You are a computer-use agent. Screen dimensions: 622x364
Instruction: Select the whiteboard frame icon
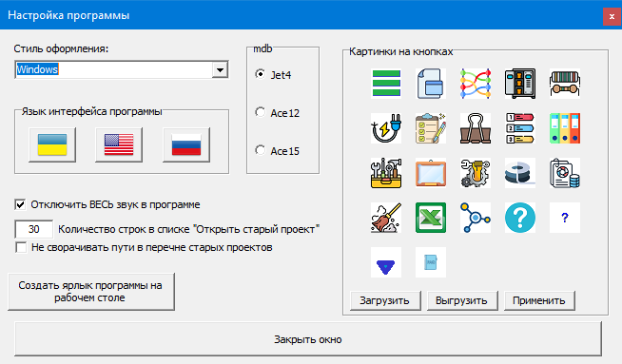pos(431,173)
